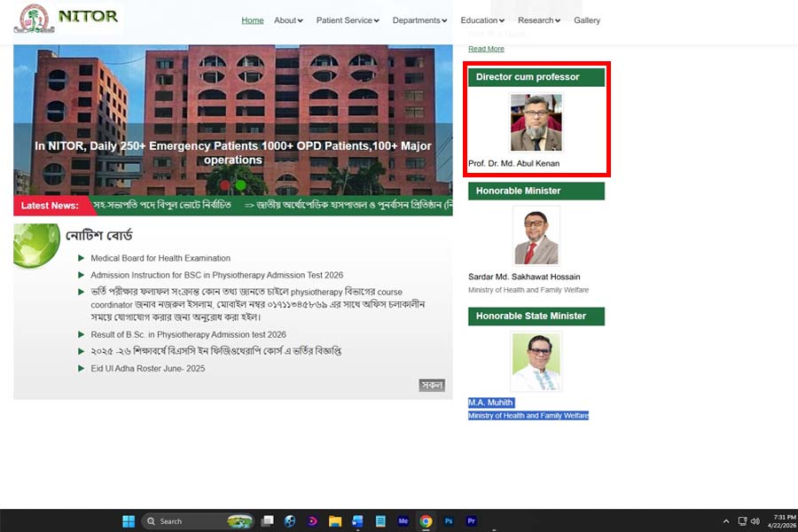
Task: Expand the About dropdown menu
Action: click(x=288, y=20)
